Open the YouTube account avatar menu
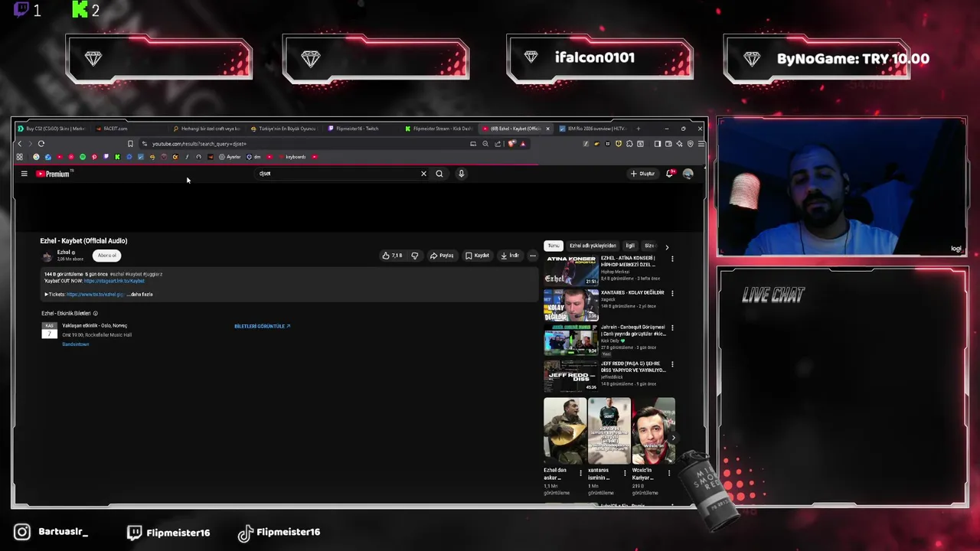This screenshot has height=551, width=980. 688,174
